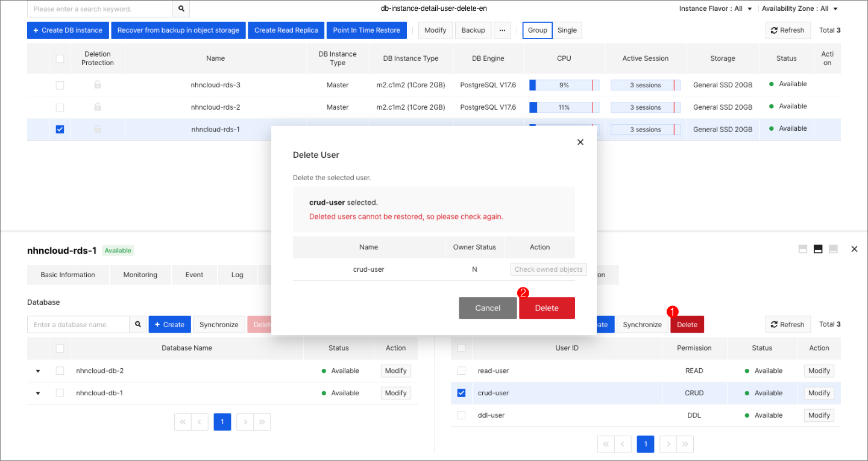868x461 pixels.
Task: Cancel the Delete User dialog
Action: coord(488,308)
